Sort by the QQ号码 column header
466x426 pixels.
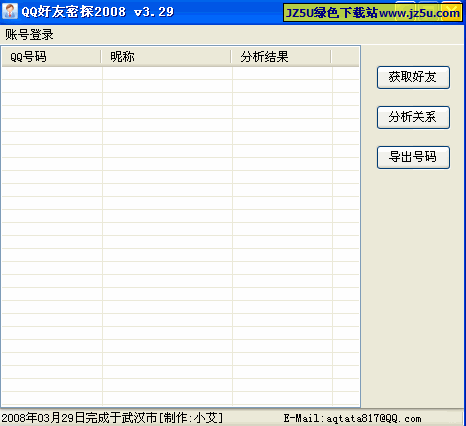coord(51,57)
